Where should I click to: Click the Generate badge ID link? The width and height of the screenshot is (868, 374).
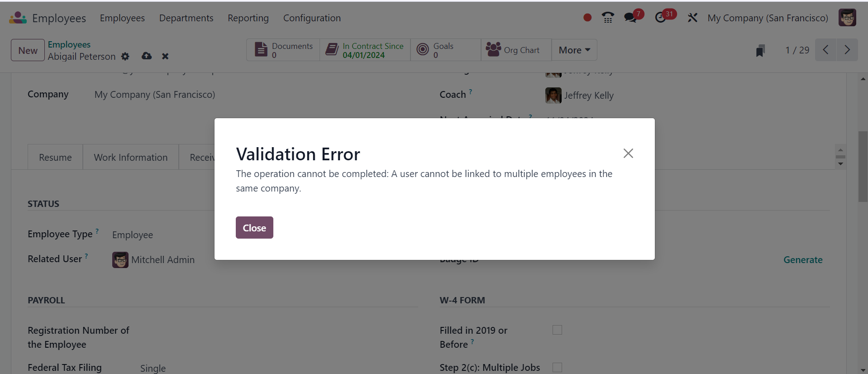tap(803, 259)
